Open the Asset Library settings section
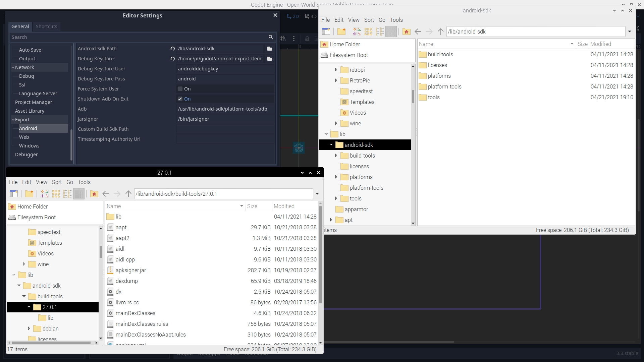The width and height of the screenshot is (644, 362). pyautogui.click(x=30, y=111)
